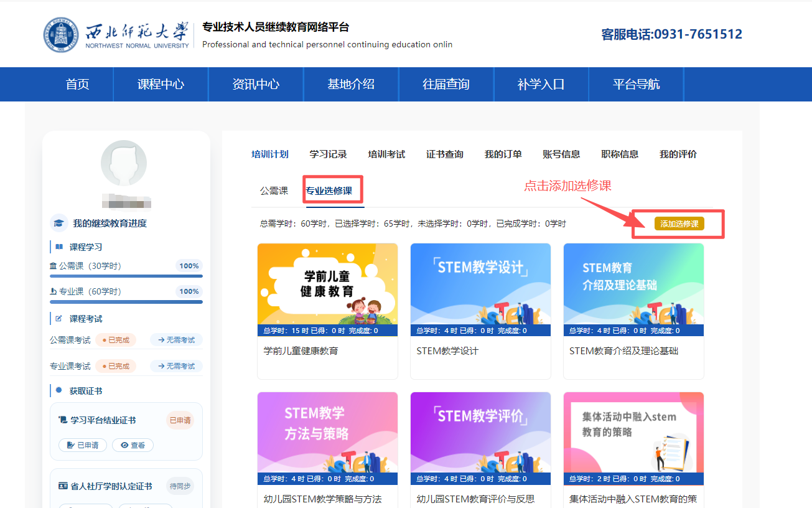
Task: Click the 省人社厅学时认定证书 label
Action: pos(111,486)
